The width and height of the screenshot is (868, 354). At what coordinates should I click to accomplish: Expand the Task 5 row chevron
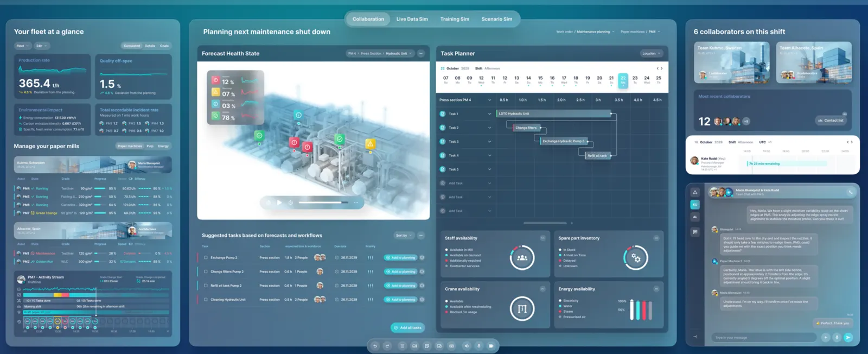[489, 169]
